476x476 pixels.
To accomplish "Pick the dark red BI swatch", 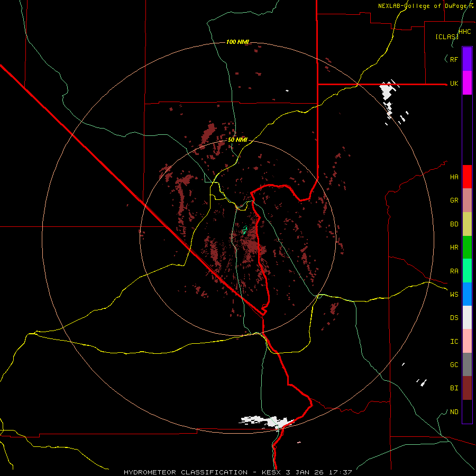I will click(x=467, y=388).
